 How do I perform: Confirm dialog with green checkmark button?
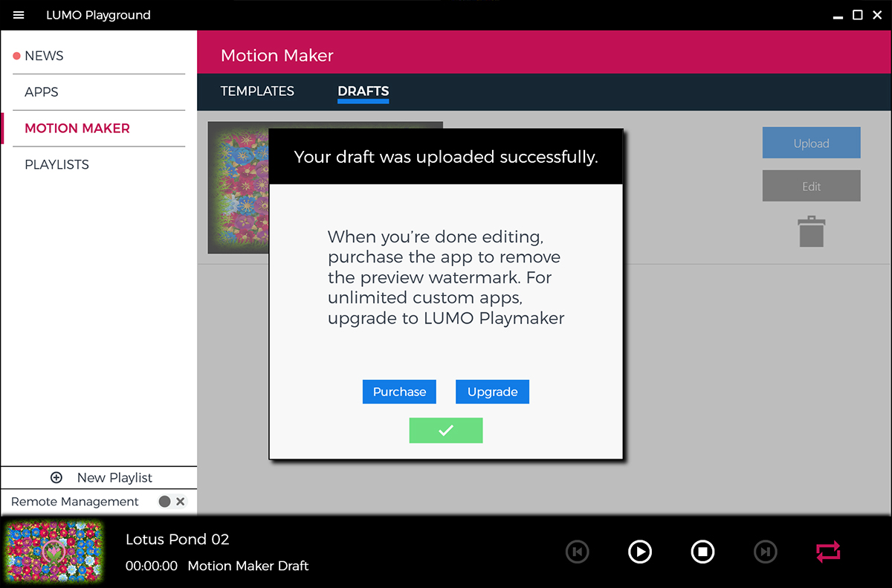(445, 430)
